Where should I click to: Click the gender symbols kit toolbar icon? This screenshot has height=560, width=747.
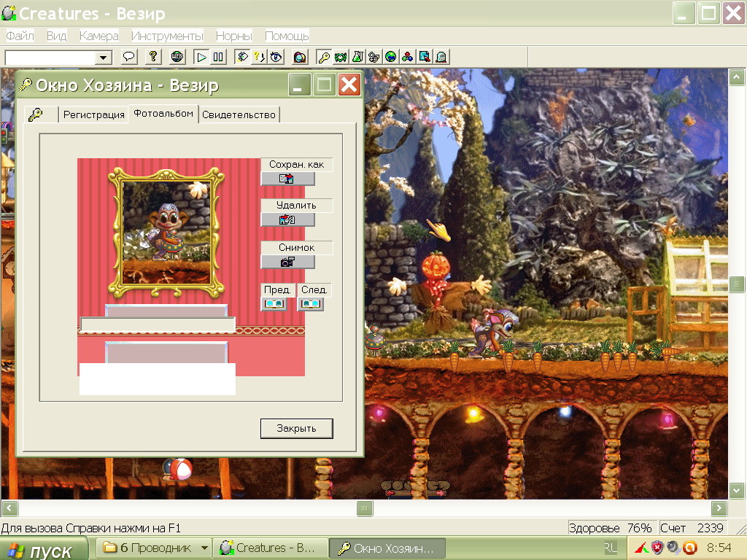(x=374, y=57)
